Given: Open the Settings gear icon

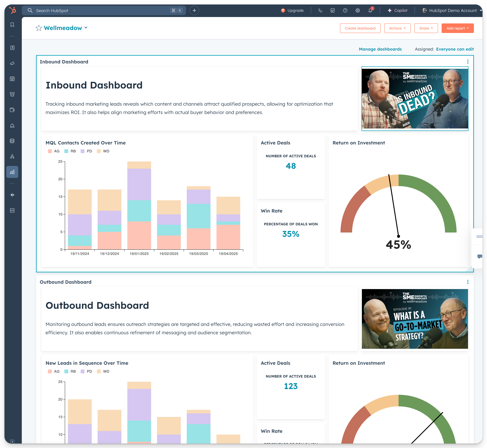Looking at the screenshot, I should [358, 10].
